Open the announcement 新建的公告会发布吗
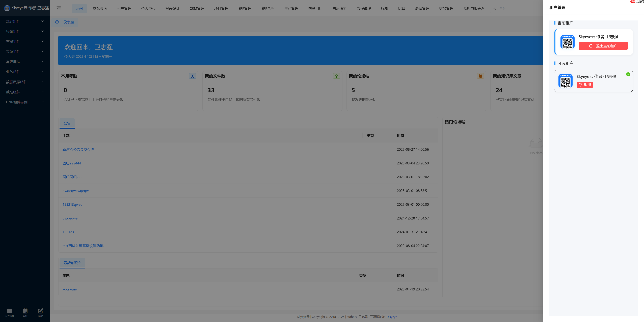Image resolution: width=644 pixels, height=322 pixels. [x=78, y=149]
